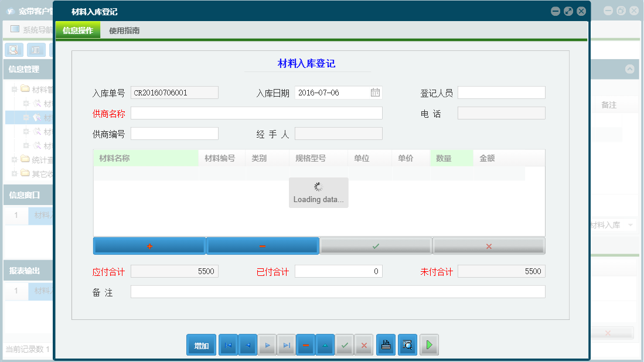644x362 pixels.
Task: Click the print icon in the bottom toolbar
Action: click(x=386, y=345)
